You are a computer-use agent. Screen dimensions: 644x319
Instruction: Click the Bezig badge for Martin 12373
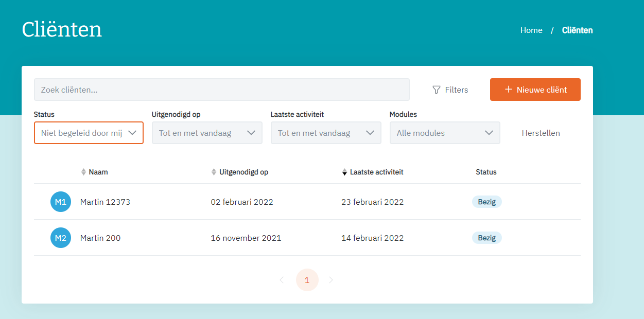click(487, 202)
